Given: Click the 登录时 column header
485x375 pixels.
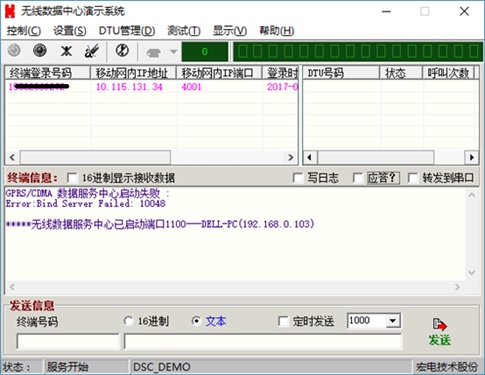Looking at the screenshot, I should coord(280,73).
